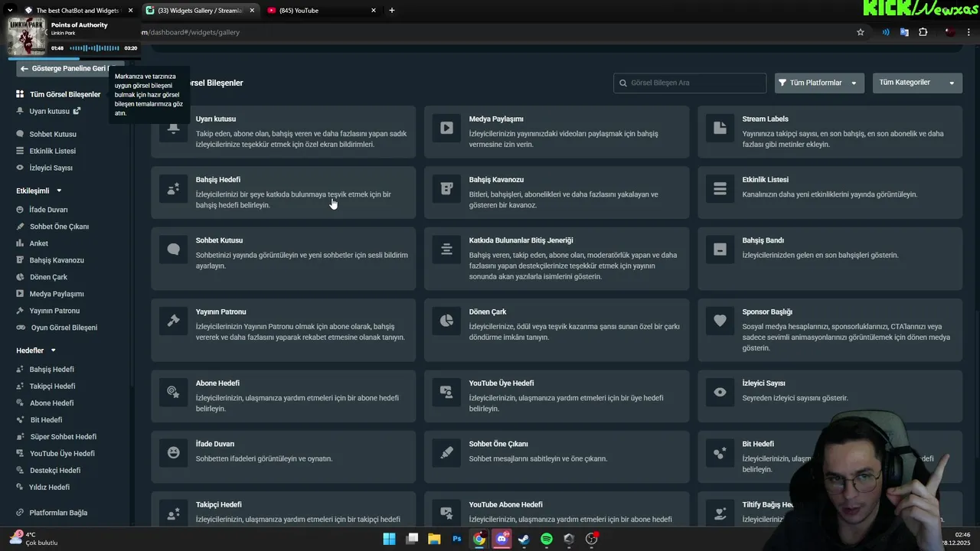Open the taskbar weather widget
This screenshot has width=980, height=551.
click(32, 538)
